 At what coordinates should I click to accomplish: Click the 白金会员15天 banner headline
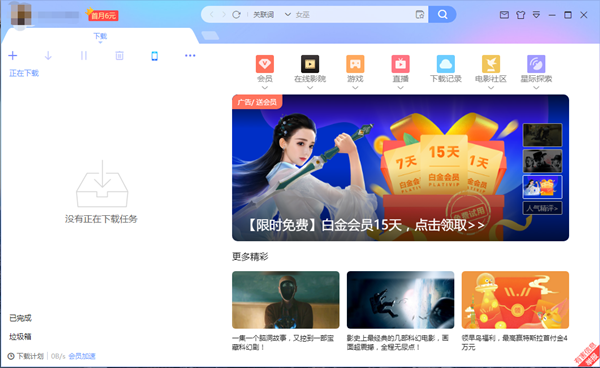point(366,225)
